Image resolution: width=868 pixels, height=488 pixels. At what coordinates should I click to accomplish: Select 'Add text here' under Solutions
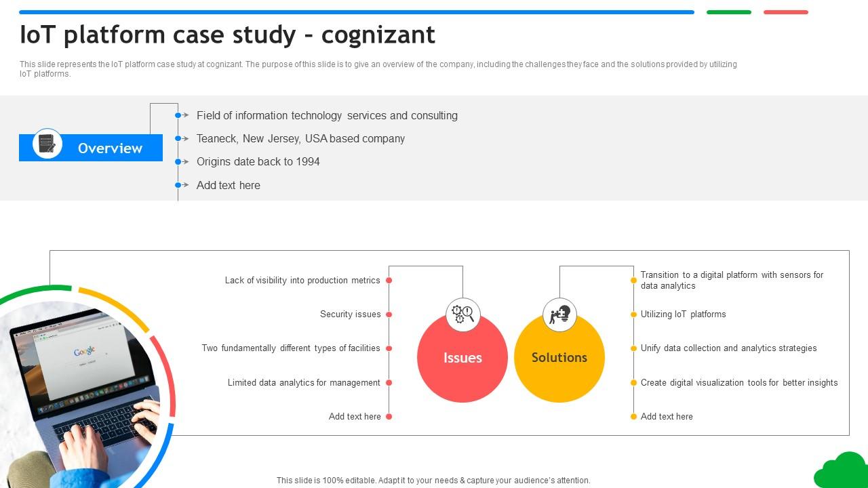click(667, 417)
